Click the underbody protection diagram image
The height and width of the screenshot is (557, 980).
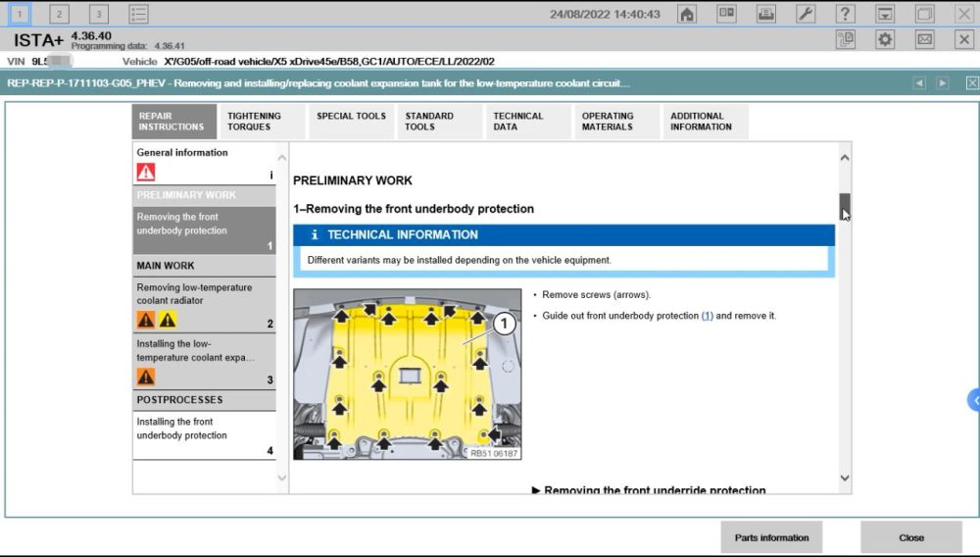[x=408, y=375]
